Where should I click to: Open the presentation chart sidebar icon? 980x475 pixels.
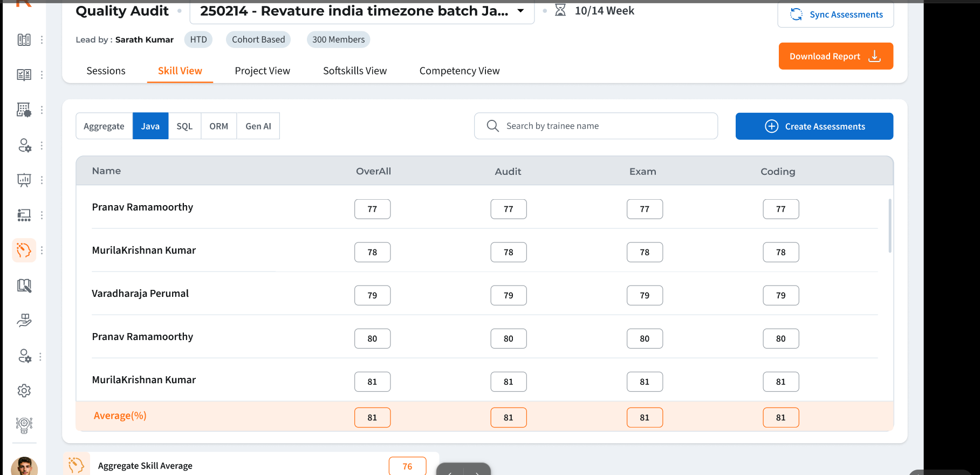[24, 180]
